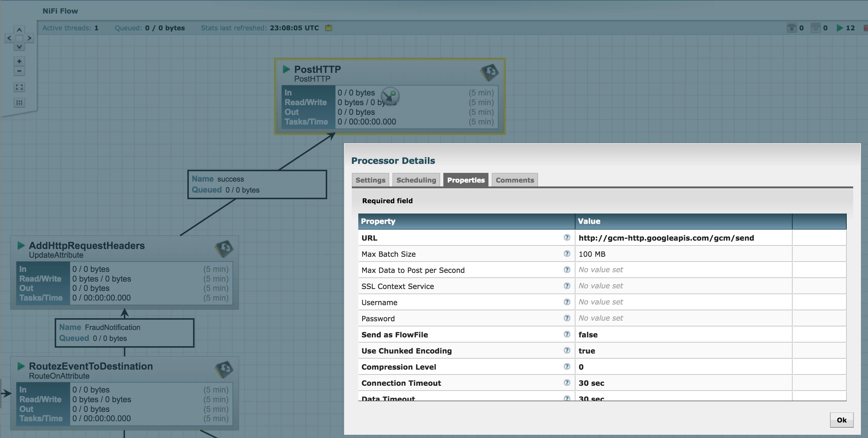Image resolution: width=868 pixels, height=438 pixels.
Task: Click the help icon for Compression Level
Action: click(x=567, y=366)
